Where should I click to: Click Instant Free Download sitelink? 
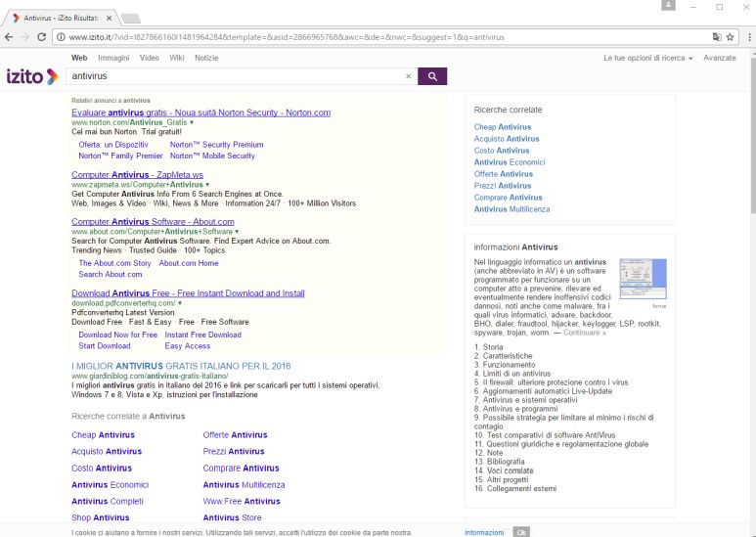[203, 335]
